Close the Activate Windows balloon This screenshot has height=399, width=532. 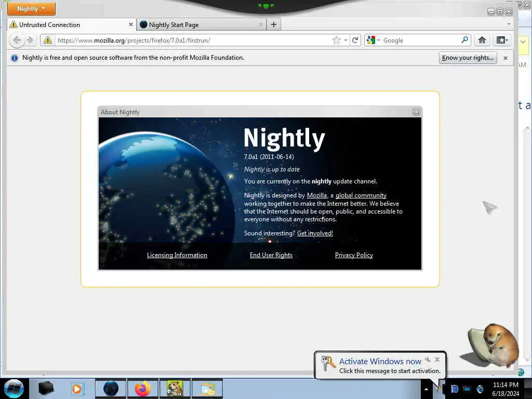point(437,360)
